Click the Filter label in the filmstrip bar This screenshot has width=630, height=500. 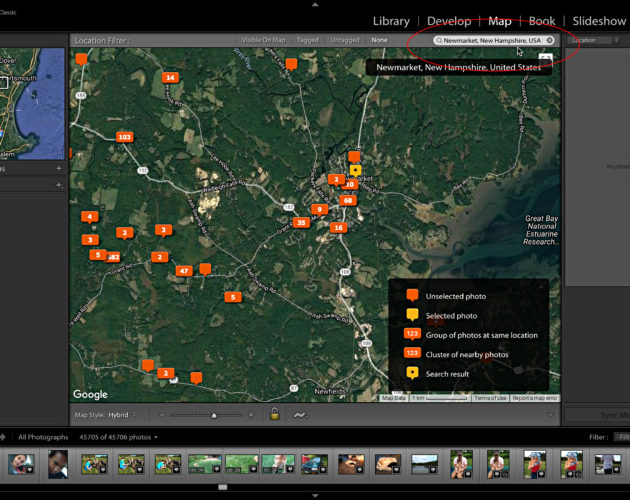pyautogui.click(x=598, y=437)
